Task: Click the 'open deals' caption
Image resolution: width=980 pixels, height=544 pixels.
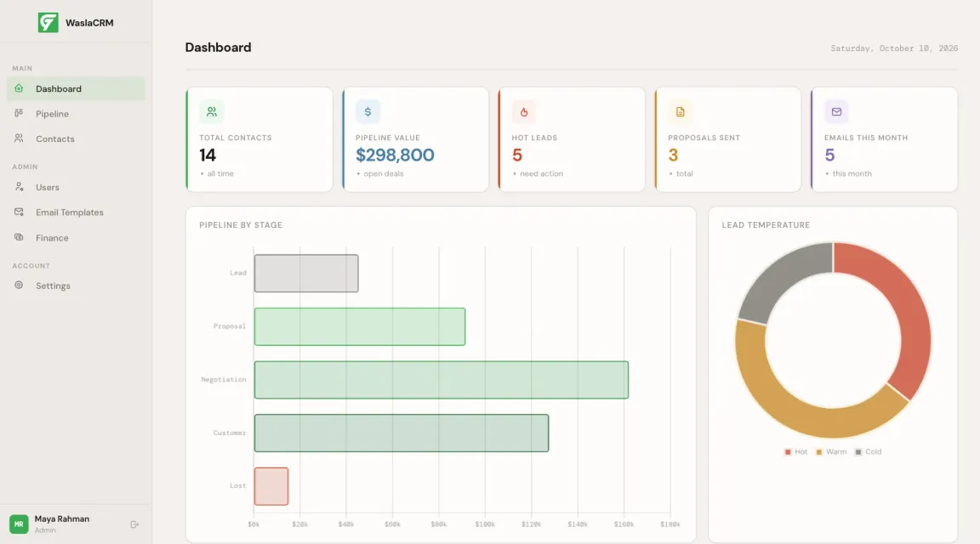Action: click(384, 173)
